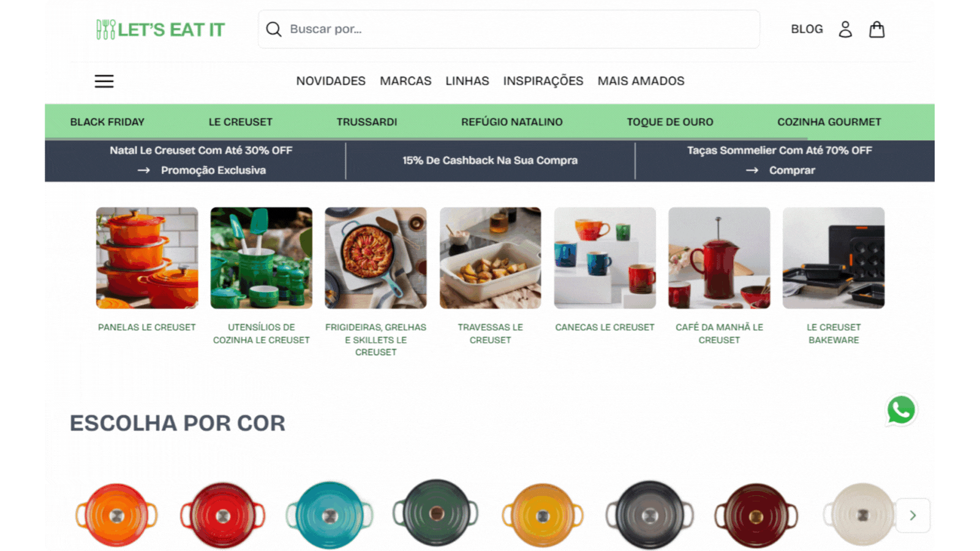Viewport: 980px width, 551px height.
Task: Click the search magnifier icon
Action: tap(274, 29)
